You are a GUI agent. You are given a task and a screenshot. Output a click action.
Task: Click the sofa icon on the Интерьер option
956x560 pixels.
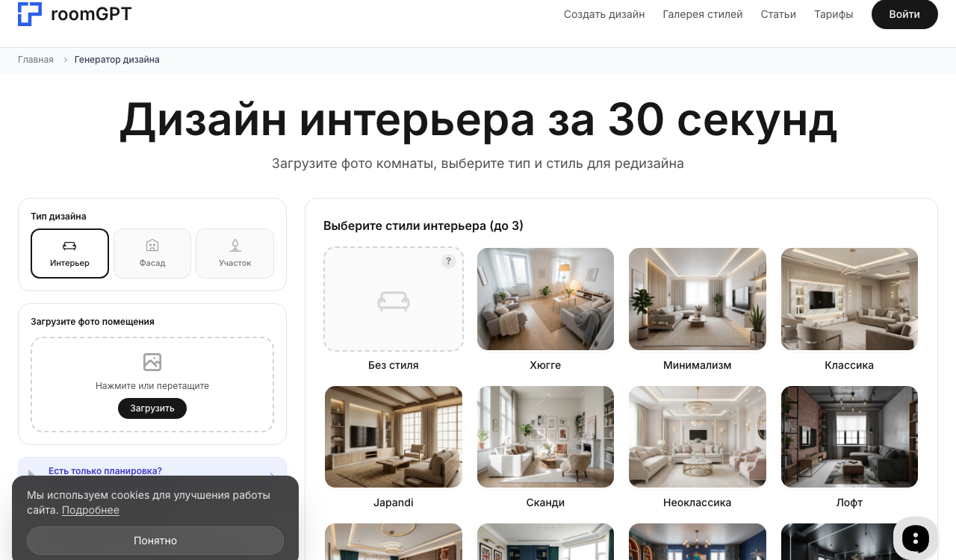tap(69, 245)
